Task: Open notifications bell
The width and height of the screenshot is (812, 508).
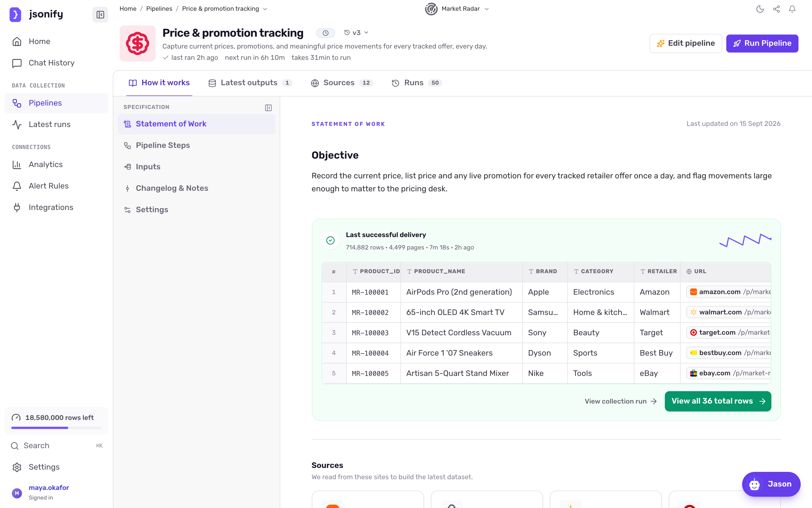Action: pos(792,9)
